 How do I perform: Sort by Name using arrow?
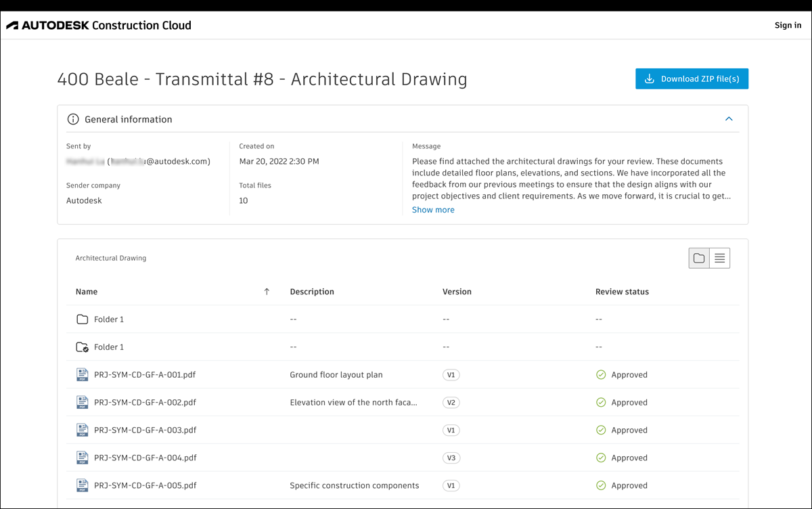267,292
